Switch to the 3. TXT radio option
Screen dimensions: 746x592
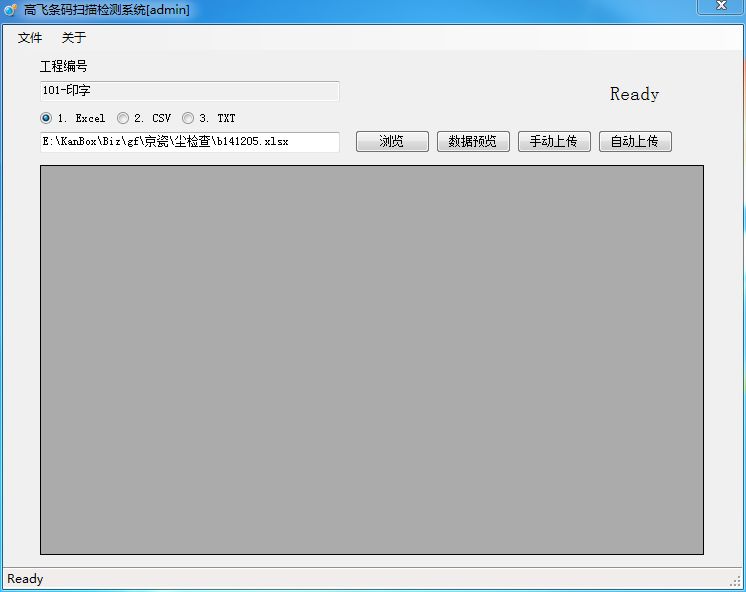(188, 118)
